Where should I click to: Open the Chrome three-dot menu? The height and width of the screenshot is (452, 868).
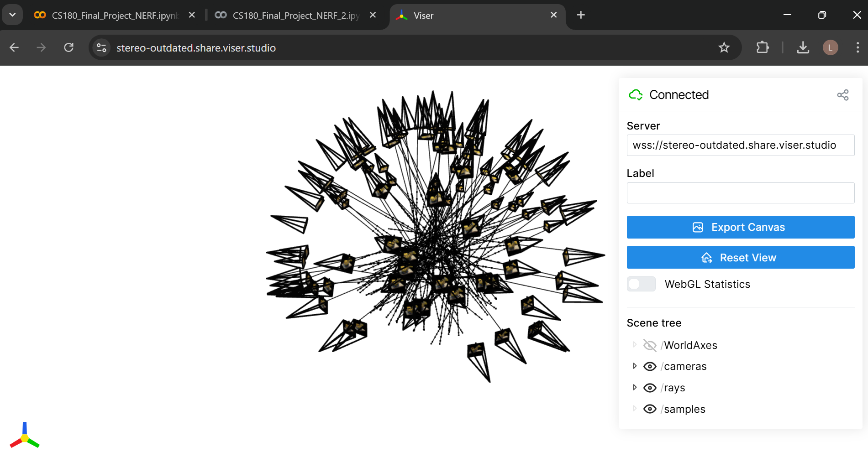(857, 47)
